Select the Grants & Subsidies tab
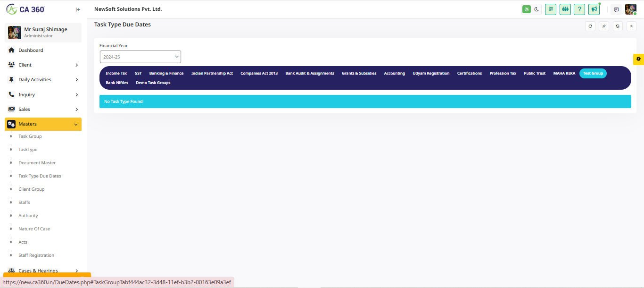644x288 pixels. (x=359, y=73)
